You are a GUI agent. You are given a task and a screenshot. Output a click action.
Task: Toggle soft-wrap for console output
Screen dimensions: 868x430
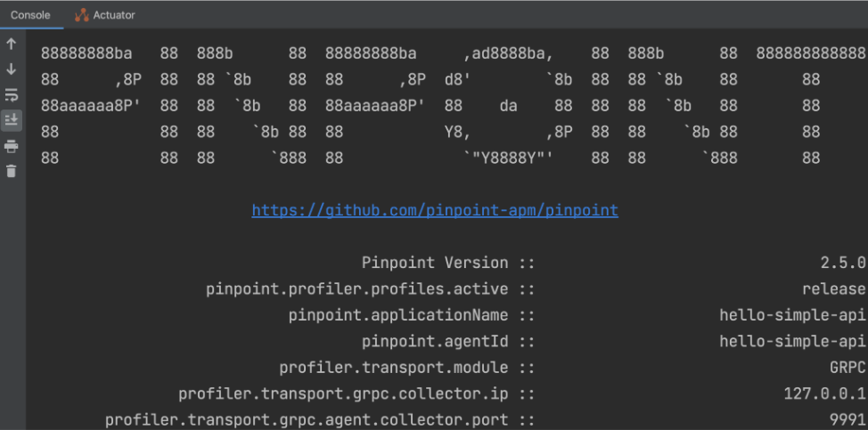[x=11, y=95]
